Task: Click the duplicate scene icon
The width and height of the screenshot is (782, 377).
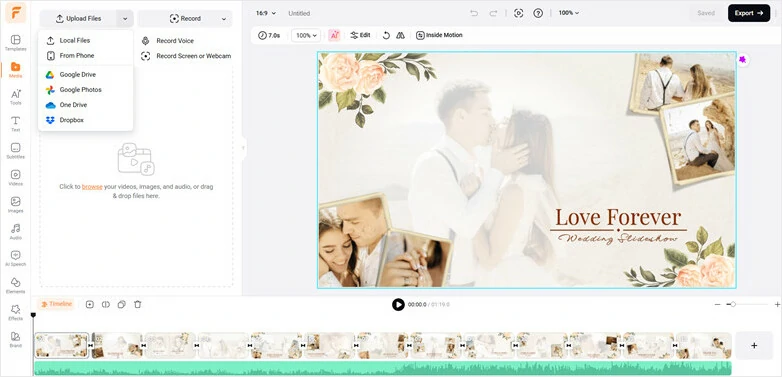Action: point(121,304)
